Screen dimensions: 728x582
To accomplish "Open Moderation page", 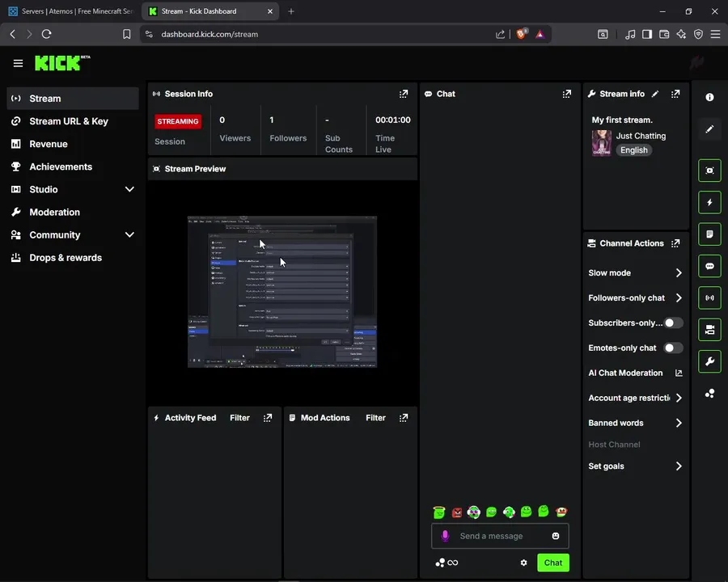I will 73,212.
